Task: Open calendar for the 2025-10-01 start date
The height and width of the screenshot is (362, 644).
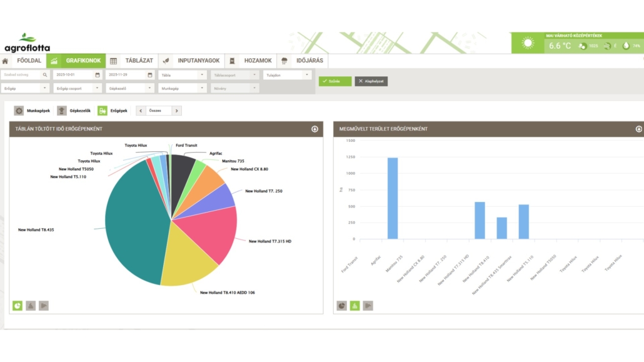Action: tap(97, 75)
